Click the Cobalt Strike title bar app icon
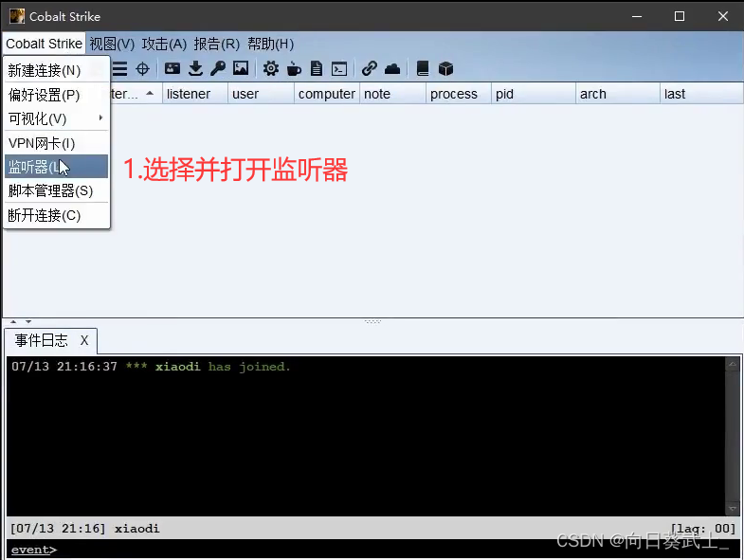The width and height of the screenshot is (744, 560). pos(17,16)
